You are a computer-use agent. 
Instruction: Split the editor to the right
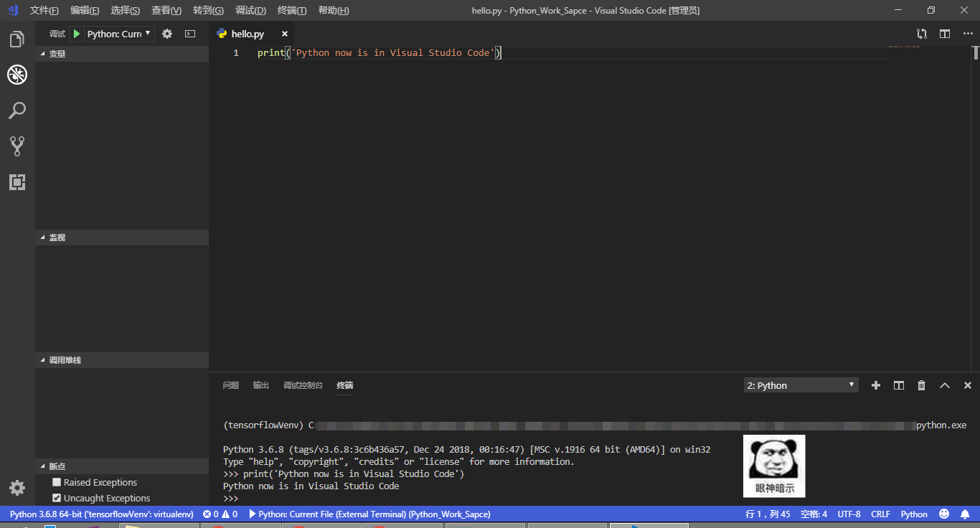click(x=945, y=34)
